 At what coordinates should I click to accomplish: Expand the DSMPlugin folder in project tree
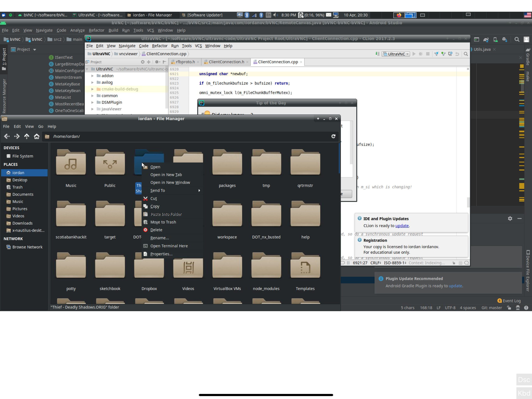click(92, 102)
